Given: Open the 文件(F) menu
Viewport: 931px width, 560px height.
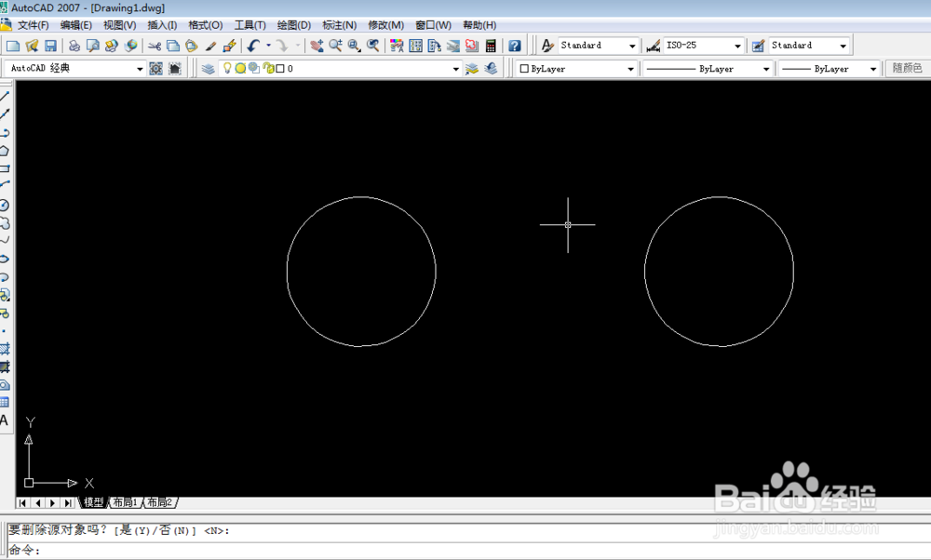Looking at the screenshot, I should click(34, 25).
